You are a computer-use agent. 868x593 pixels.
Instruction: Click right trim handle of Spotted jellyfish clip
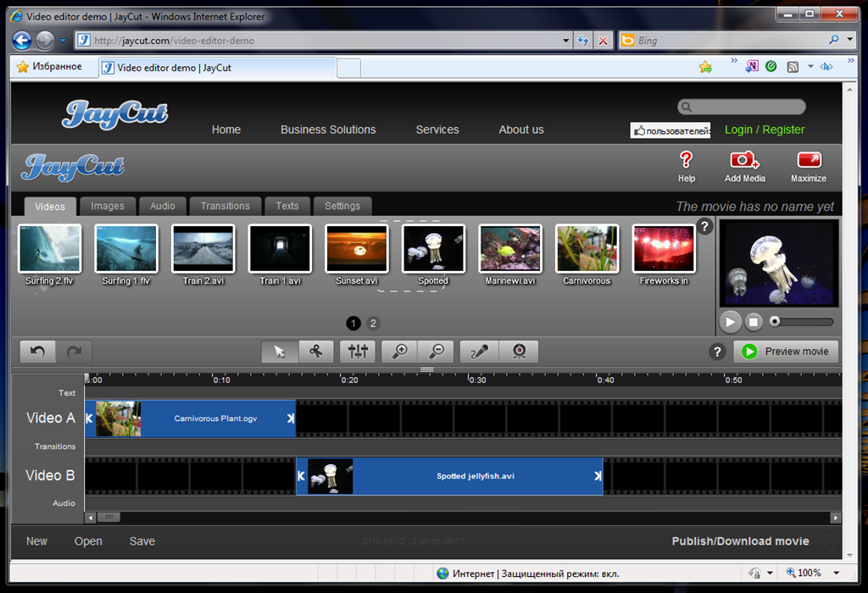click(598, 476)
